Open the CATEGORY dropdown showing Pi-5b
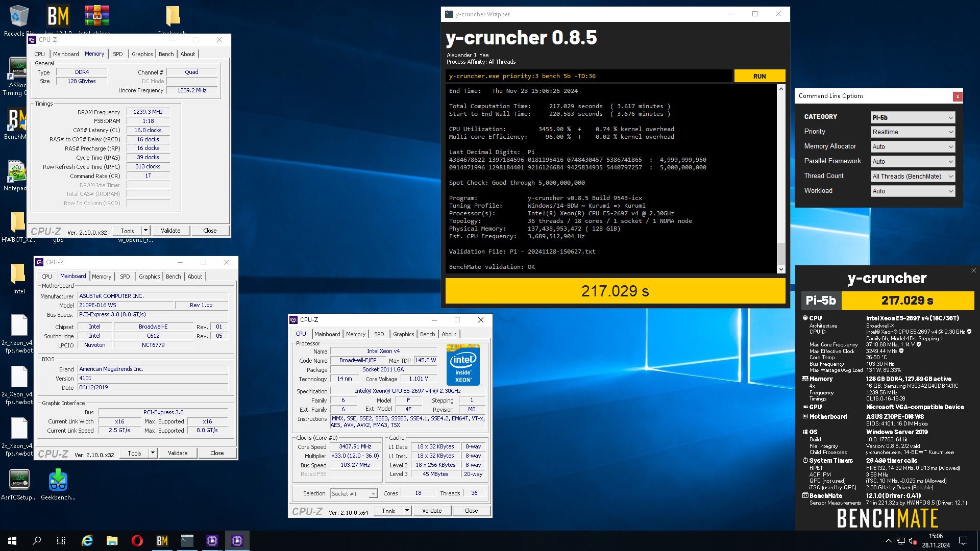Viewport: 980px width, 551px height. [x=913, y=117]
